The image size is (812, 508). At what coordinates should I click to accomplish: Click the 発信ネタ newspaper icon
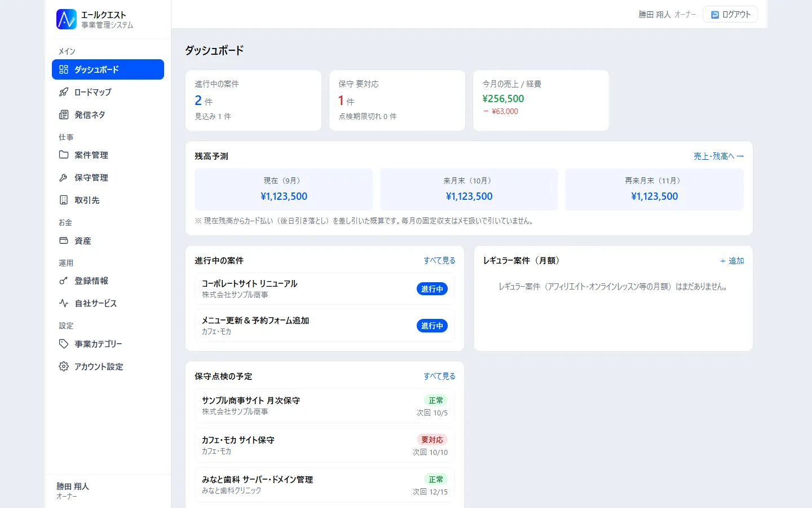click(x=64, y=115)
